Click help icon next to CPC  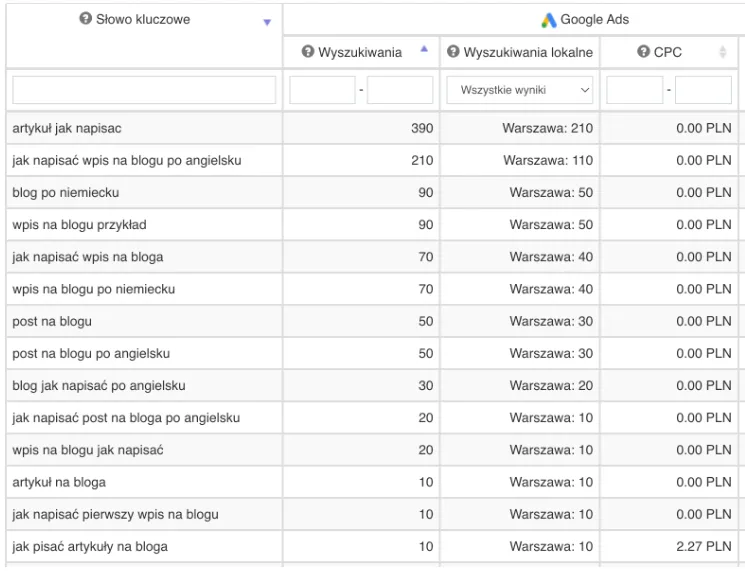(x=644, y=52)
